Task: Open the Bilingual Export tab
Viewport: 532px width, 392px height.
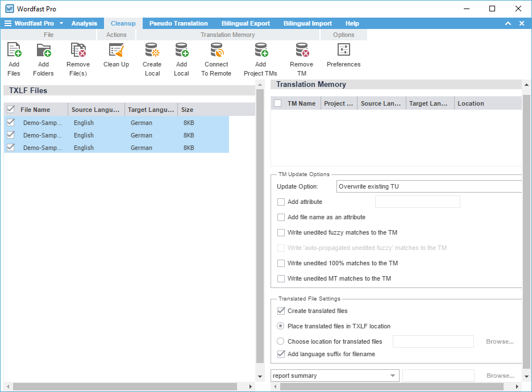Action: point(246,23)
